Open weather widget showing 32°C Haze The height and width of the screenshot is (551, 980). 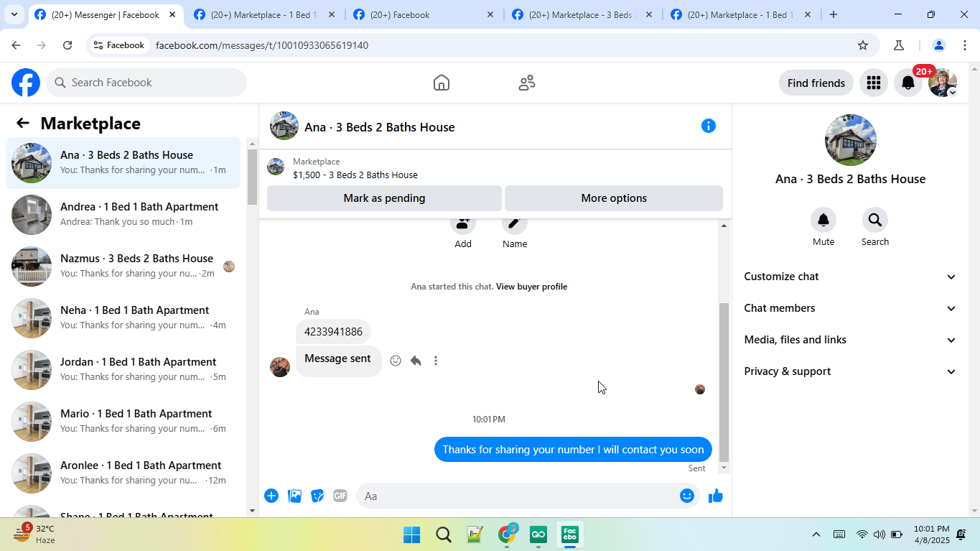point(34,534)
